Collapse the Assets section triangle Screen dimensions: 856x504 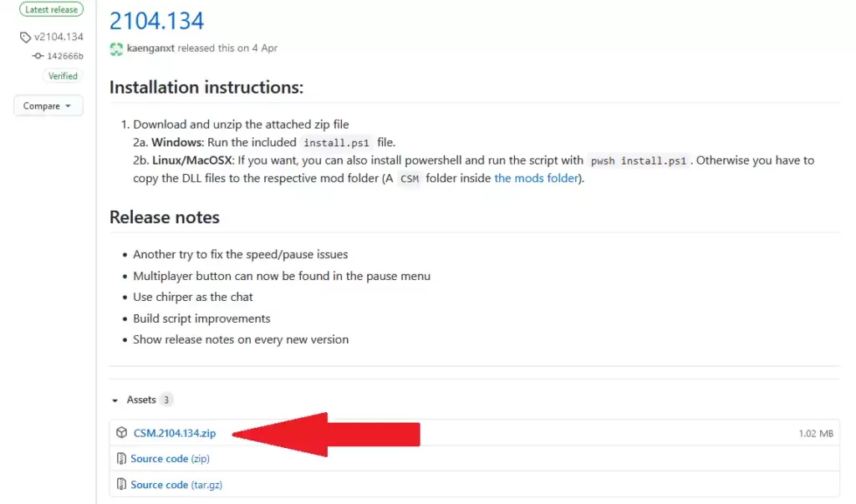115,400
